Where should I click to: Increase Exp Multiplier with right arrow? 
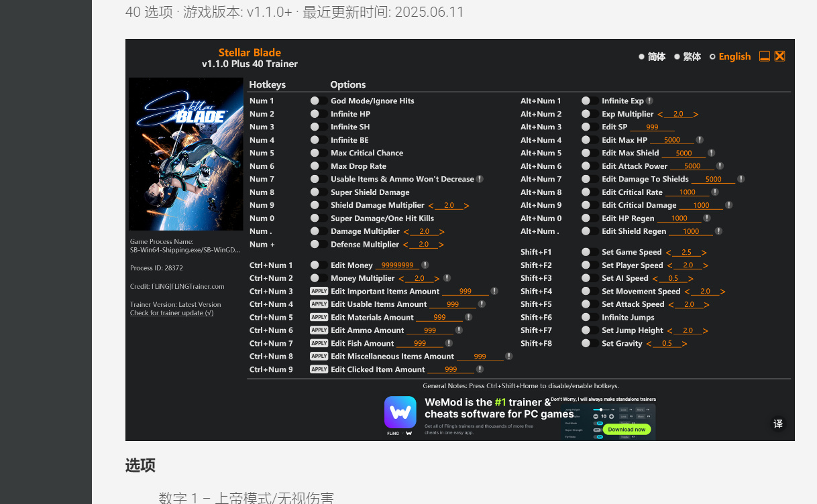(x=696, y=115)
